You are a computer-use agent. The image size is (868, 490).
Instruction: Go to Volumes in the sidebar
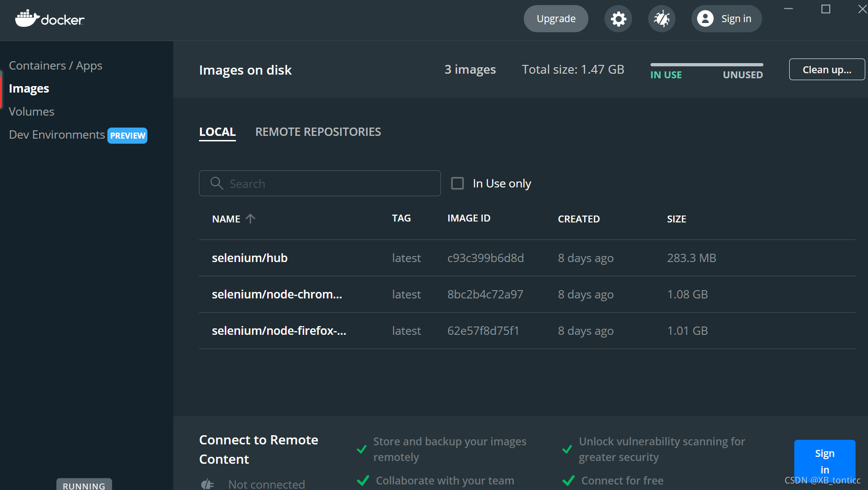[x=31, y=112]
